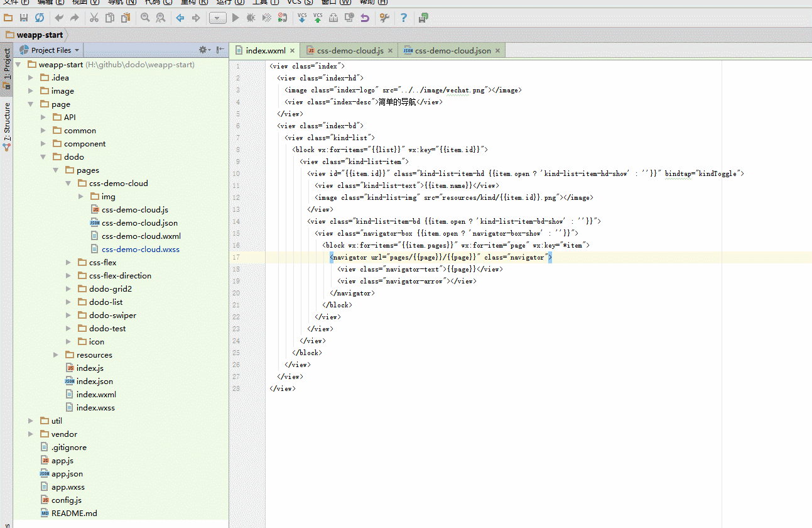This screenshot has width=812, height=528.
Task: Click the VCS Update Project icon
Action: pyautogui.click(x=302, y=18)
